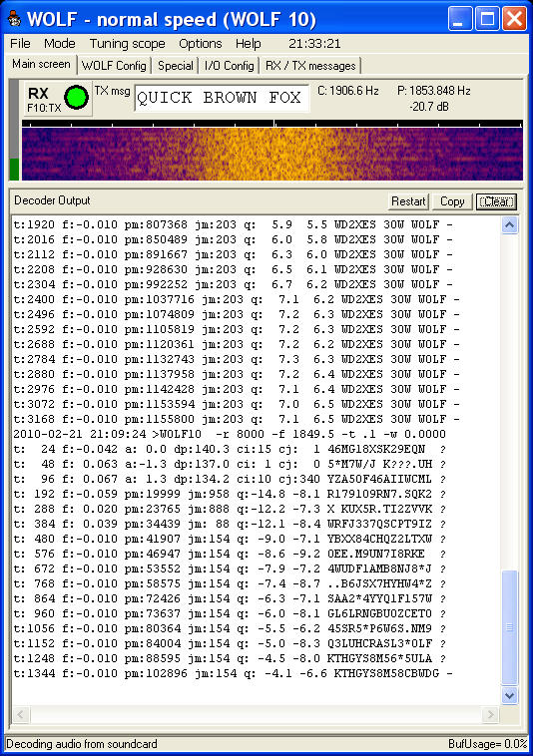Open the File menu

[x=20, y=44]
